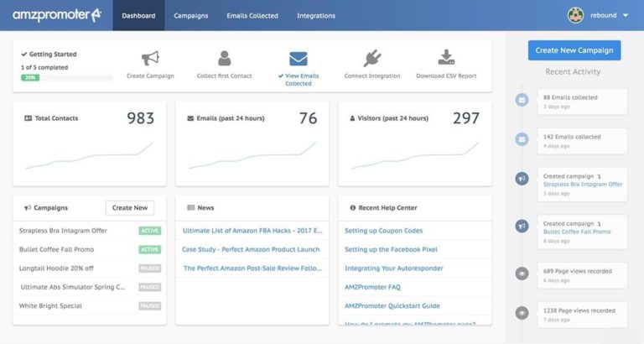Image resolution: width=644 pixels, height=344 pixels.
Task: Click the megaphone icon in Campaigns header
Action: pyautogui.click(x=28, y=208)
